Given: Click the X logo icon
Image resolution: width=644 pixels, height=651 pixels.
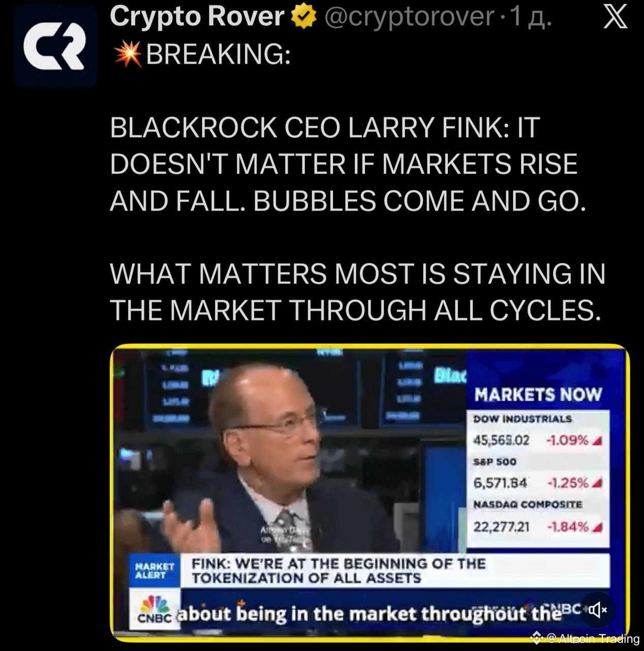Looking at the screenshot, I should click(x=615, y=17).
